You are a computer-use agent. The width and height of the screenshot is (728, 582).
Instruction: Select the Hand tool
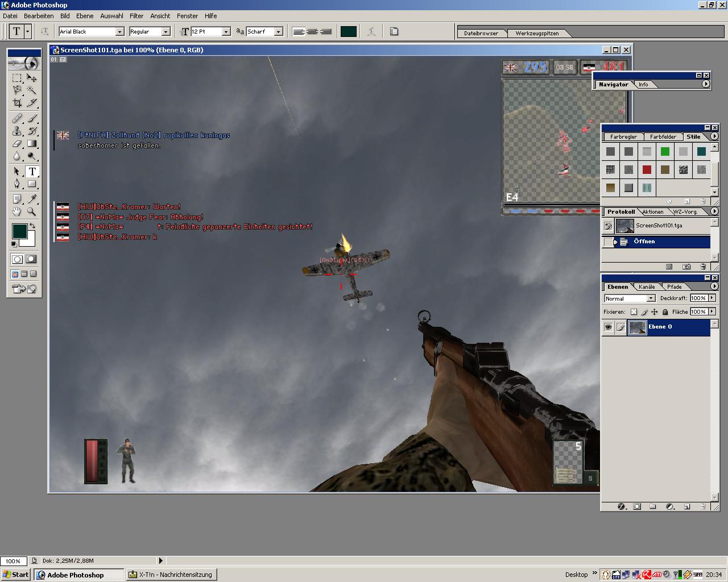pos(17,211)
